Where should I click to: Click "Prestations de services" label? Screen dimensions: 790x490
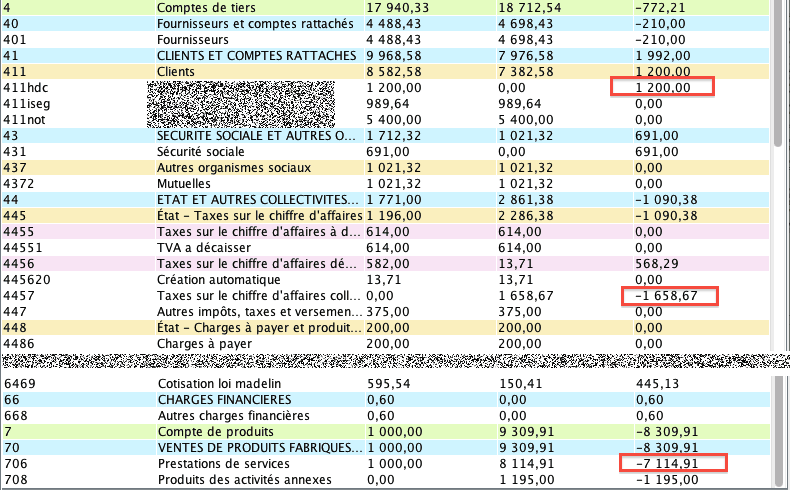tap(224, 464)
